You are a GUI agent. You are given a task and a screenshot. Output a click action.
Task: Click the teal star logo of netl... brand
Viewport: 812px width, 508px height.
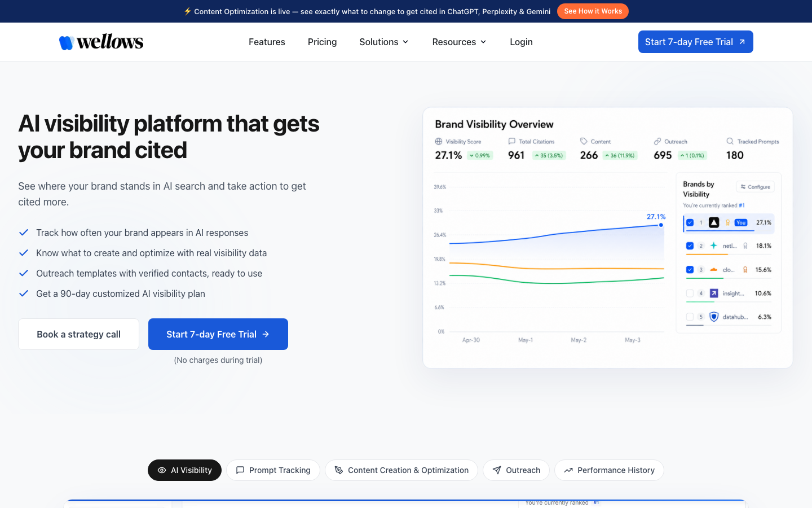(x=714, y=246)
